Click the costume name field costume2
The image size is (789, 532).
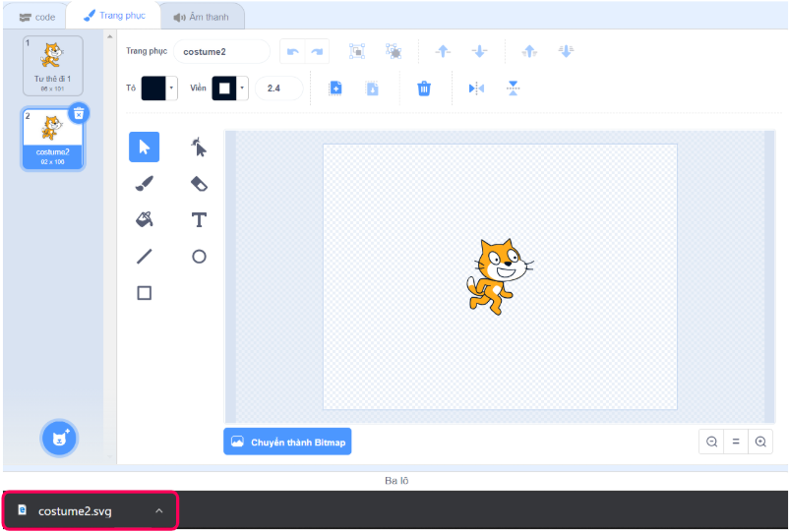point(221,51)
